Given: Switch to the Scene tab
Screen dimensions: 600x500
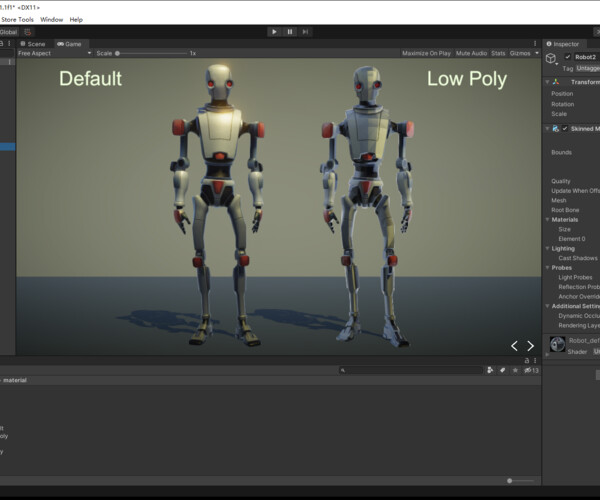Looking at the screenshot, I should [32, 44].
